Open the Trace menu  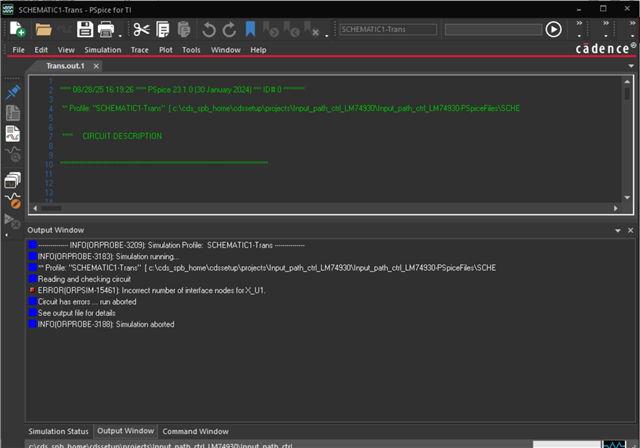click(140, 50)
